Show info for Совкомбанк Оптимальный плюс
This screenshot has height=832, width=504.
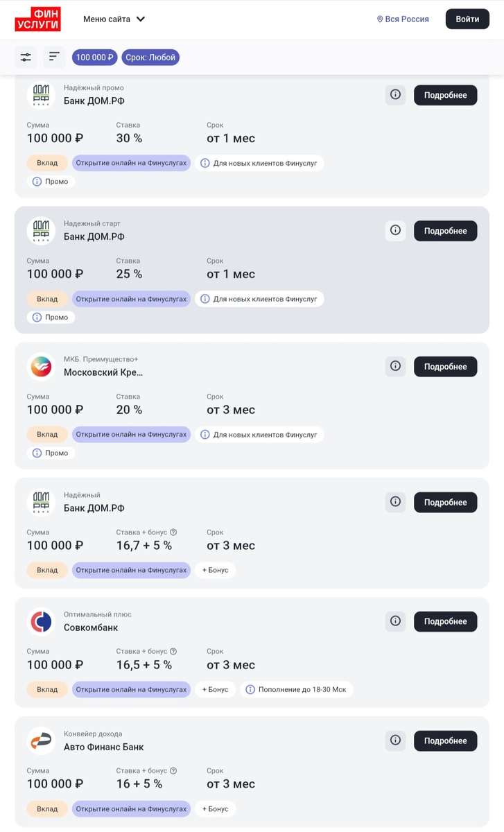pyautogui.click(x=395, y=622)
